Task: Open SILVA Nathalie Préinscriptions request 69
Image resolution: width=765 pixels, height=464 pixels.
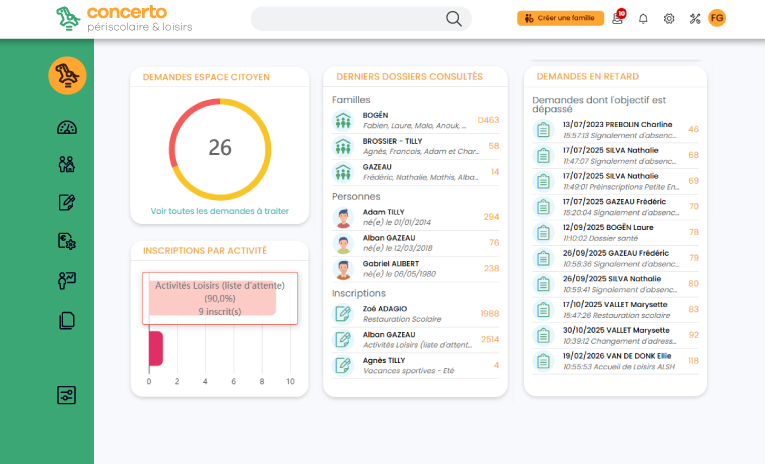Action: 615,181
